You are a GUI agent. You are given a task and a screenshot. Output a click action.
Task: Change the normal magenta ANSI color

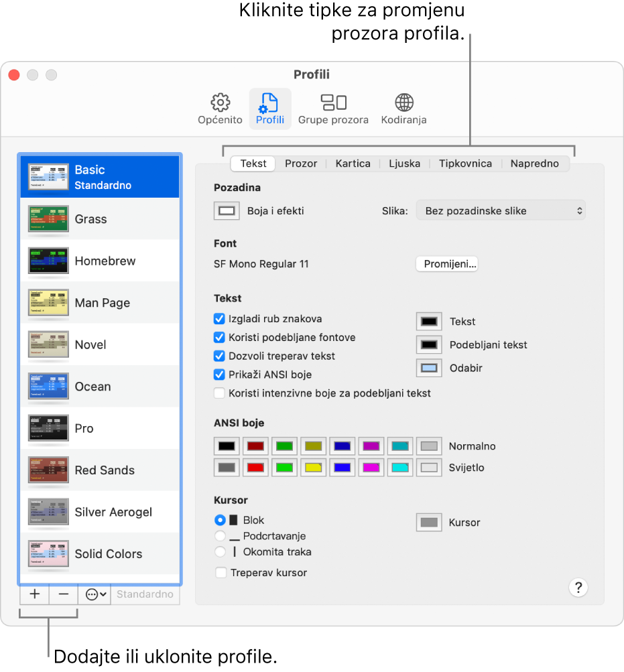click(x=371, y=446)
